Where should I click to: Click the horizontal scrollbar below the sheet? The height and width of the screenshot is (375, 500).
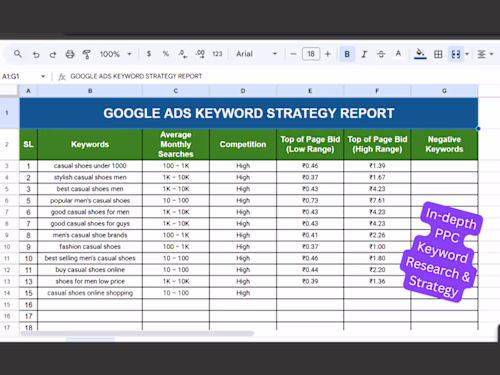pyautogui.click(x=137, y=333)
